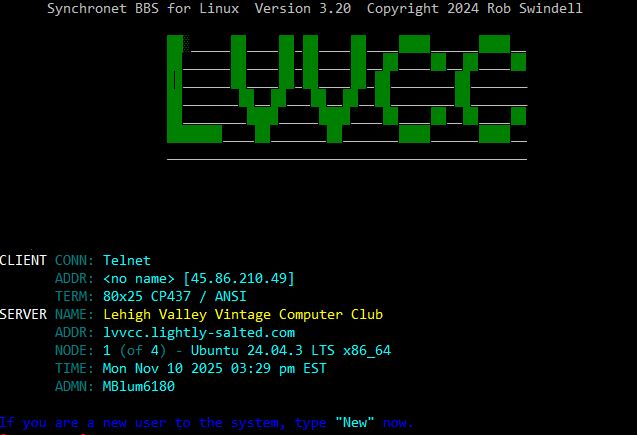Click the Telnet connection value

coord(127,260)
